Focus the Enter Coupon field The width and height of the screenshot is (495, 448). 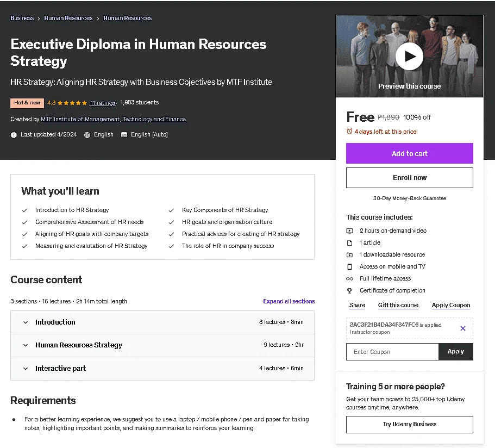[x=392, y=352]
